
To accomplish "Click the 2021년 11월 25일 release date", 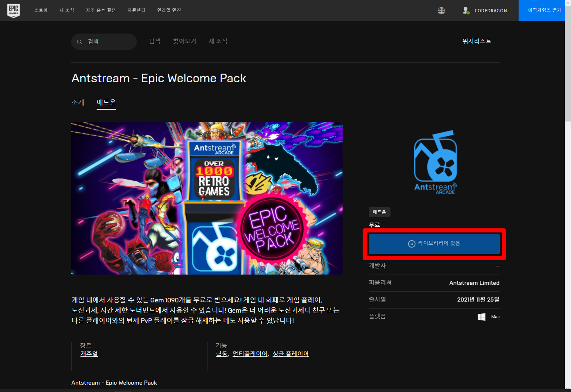I will point(478,300).
